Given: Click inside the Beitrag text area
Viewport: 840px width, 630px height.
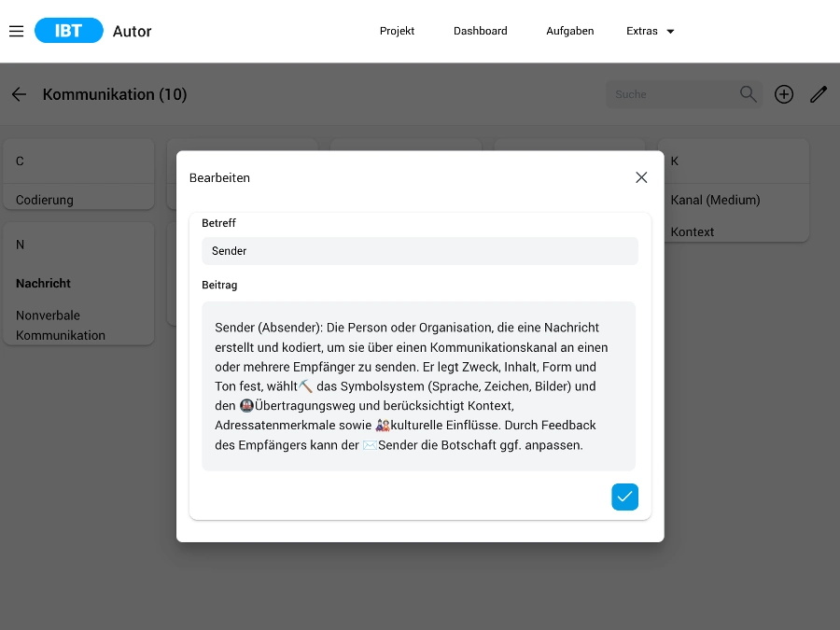Looking at the screenshot, I should click(x=418, y=386).
